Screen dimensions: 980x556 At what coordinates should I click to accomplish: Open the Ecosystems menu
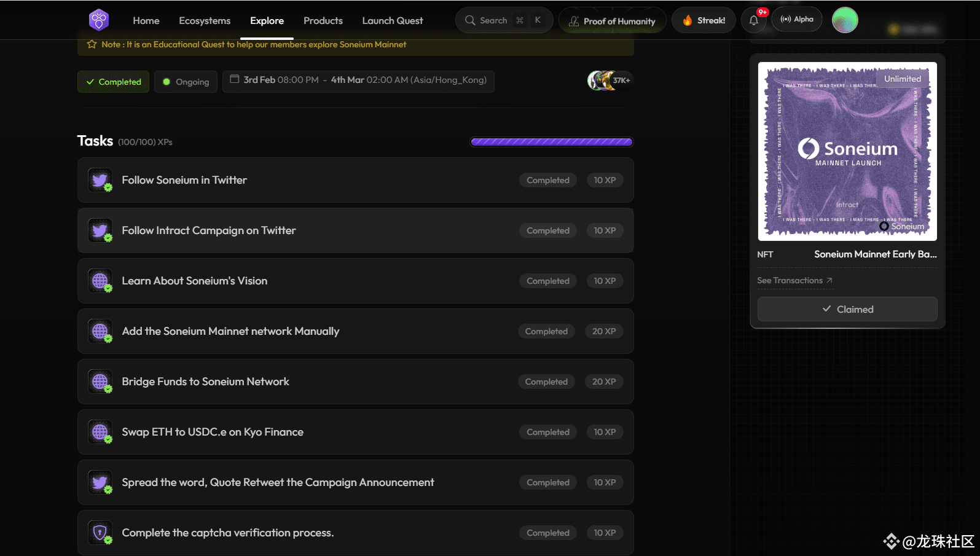coord(205,20)
